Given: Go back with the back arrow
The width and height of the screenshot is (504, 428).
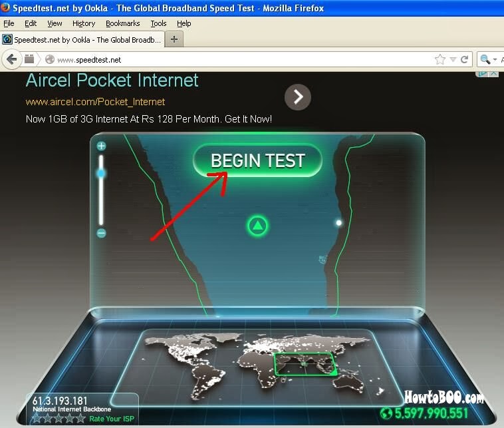Looking at the screenshot, I should 12,59.
